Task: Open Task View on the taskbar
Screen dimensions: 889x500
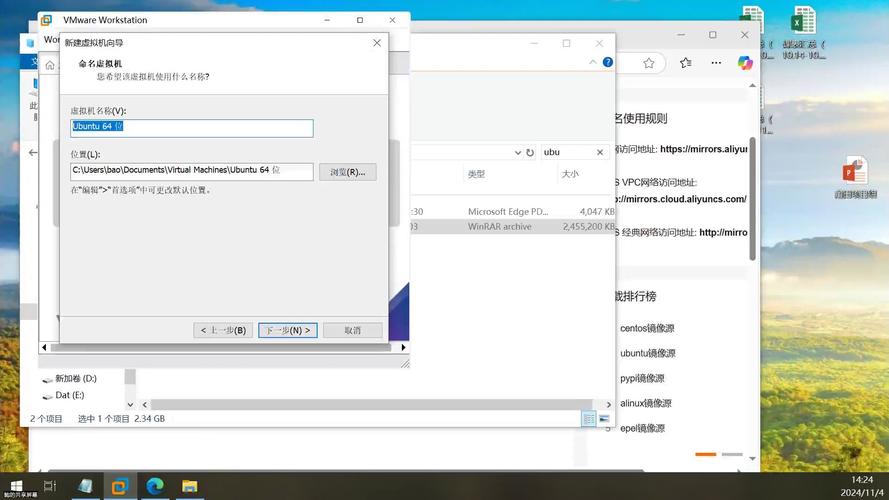Action: click(x=50, y=486)
